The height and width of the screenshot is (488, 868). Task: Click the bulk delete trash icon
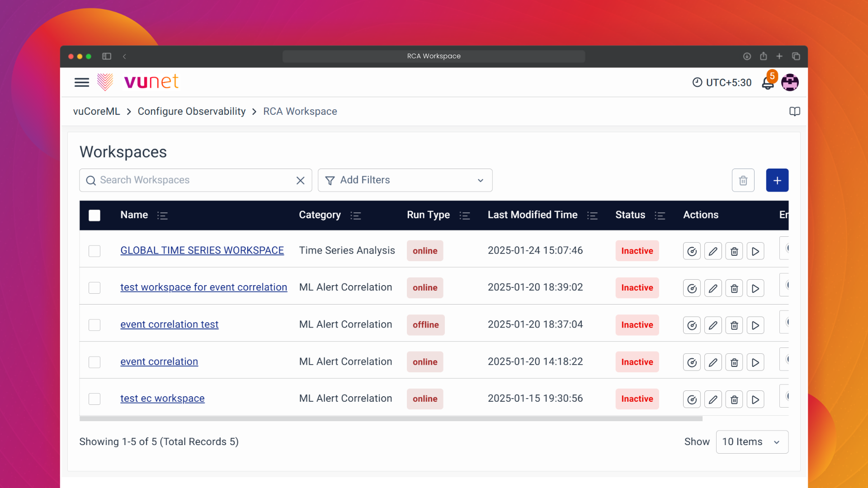coord(743,180)
